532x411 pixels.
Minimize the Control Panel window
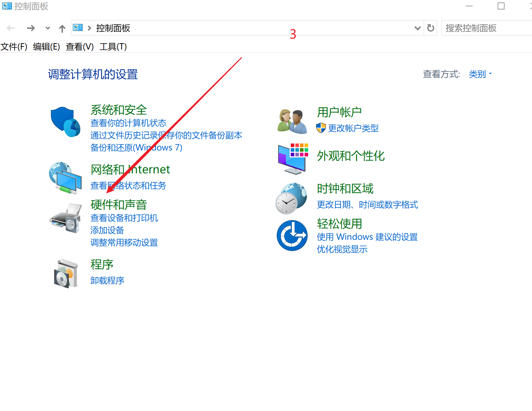pos(469,6)
